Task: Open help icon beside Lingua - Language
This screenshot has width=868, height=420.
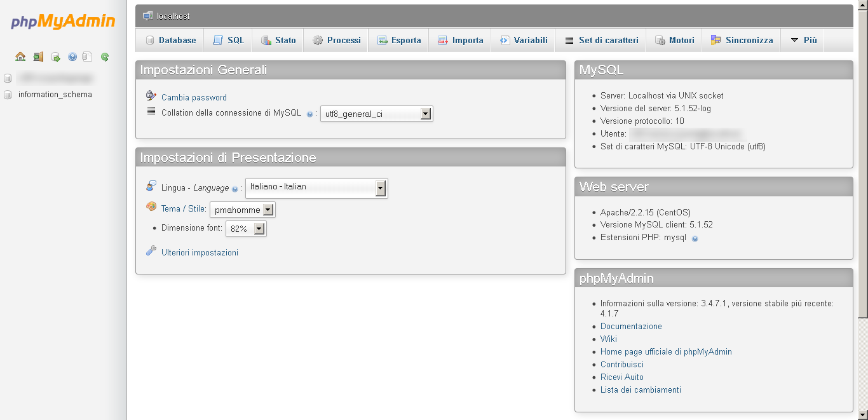Action: point(234,189)
